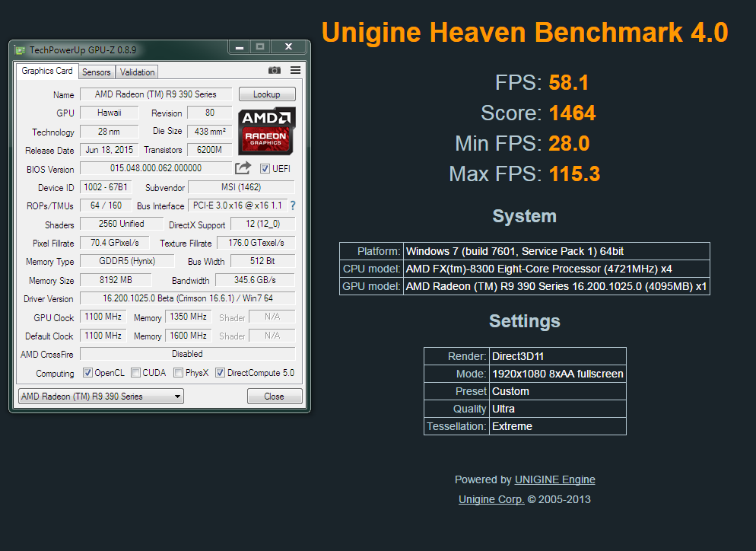Click the Preset cell Custom
Screen dimensions: 756x551
pyautogui.click(x=557, y=391)
